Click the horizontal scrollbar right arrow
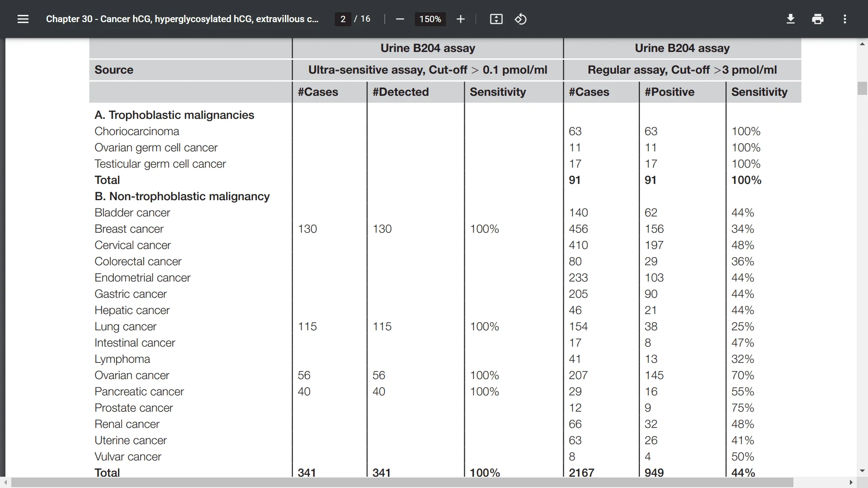The height and width of the screenshot is (488, 868). click(851, 483)
